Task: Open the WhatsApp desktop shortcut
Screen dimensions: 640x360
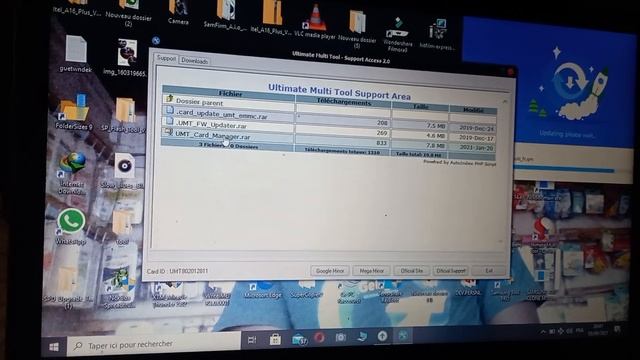Action: click(71, 226)
